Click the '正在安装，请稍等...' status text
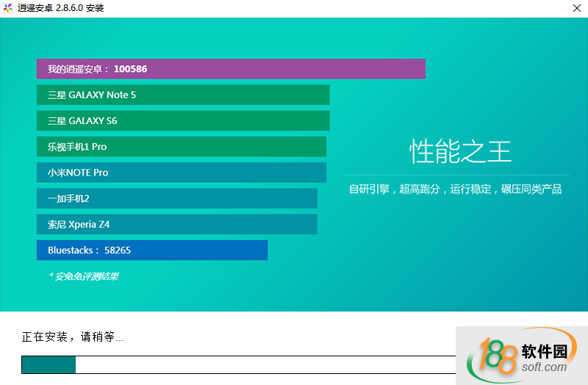The image size is (588, 385). click(73, 337)
